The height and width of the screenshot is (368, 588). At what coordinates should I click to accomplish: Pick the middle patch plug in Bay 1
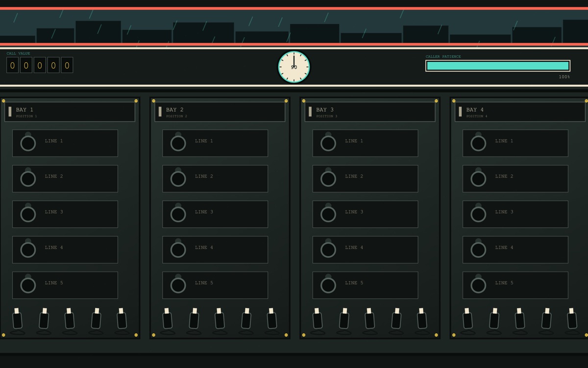70,319
